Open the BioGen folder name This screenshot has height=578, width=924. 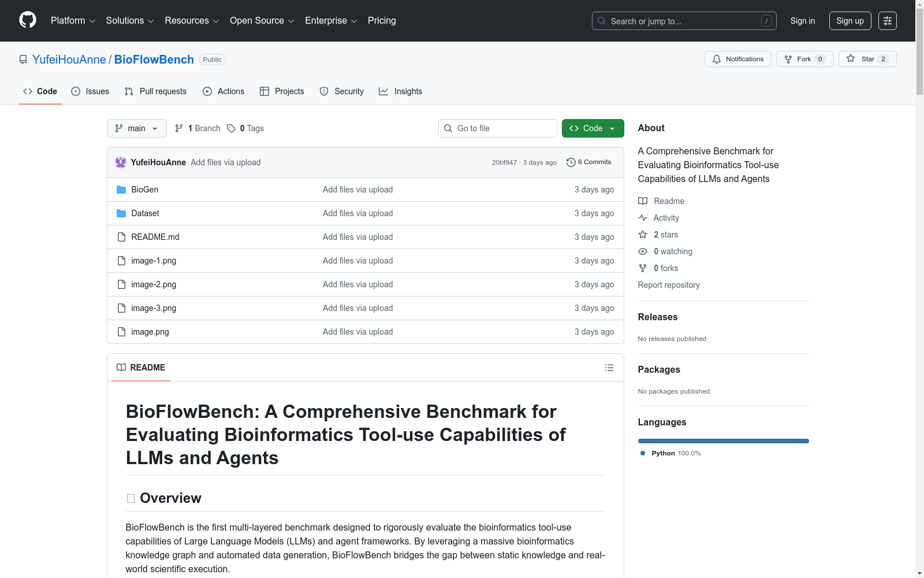(x=144, y=190)
